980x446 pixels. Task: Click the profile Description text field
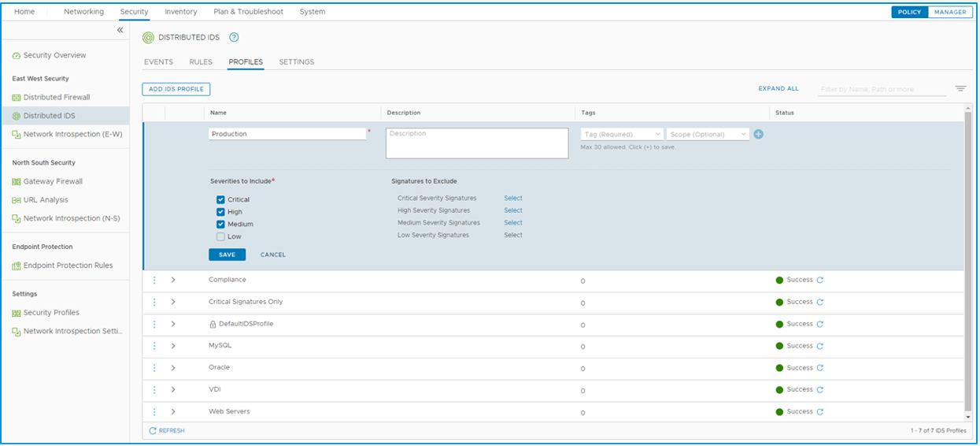tap(477, 143)
